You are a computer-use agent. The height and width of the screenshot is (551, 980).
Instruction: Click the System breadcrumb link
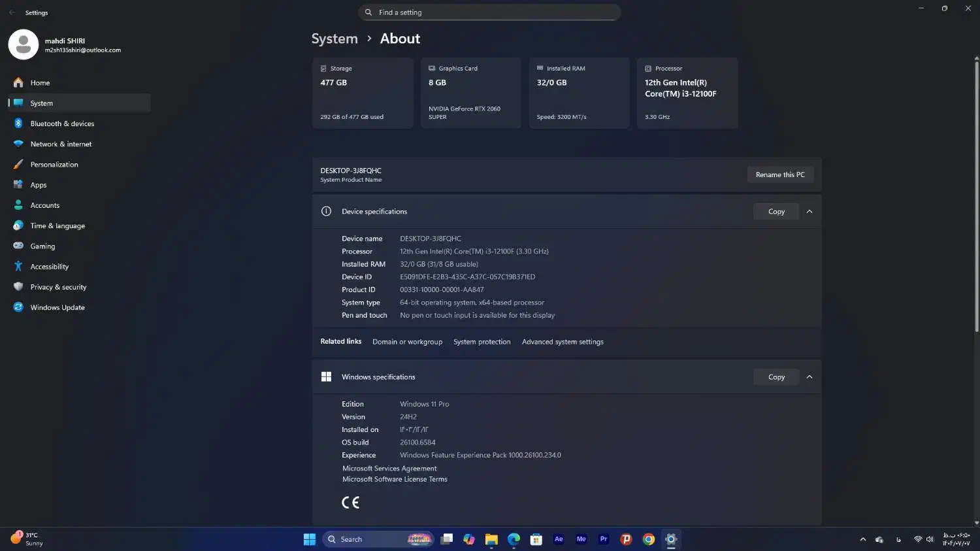click(x=335, y=39)
